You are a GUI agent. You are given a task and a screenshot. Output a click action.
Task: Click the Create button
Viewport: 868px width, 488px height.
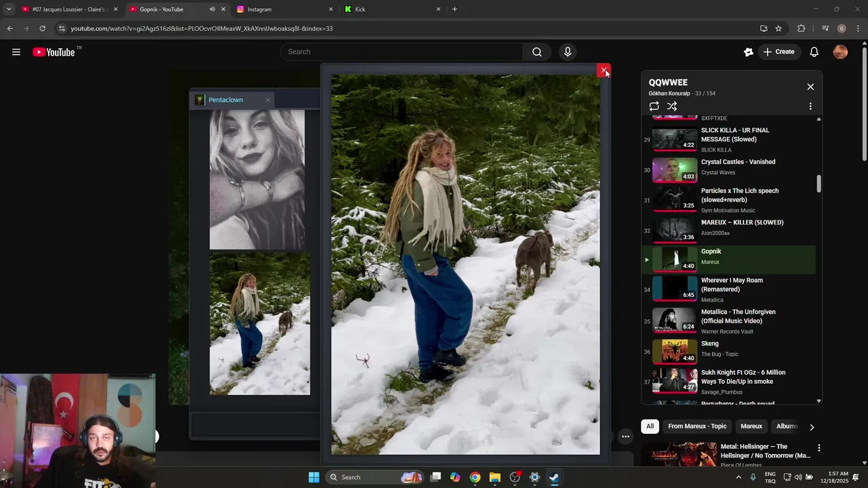pyautogui.click(x=778, y=52)
